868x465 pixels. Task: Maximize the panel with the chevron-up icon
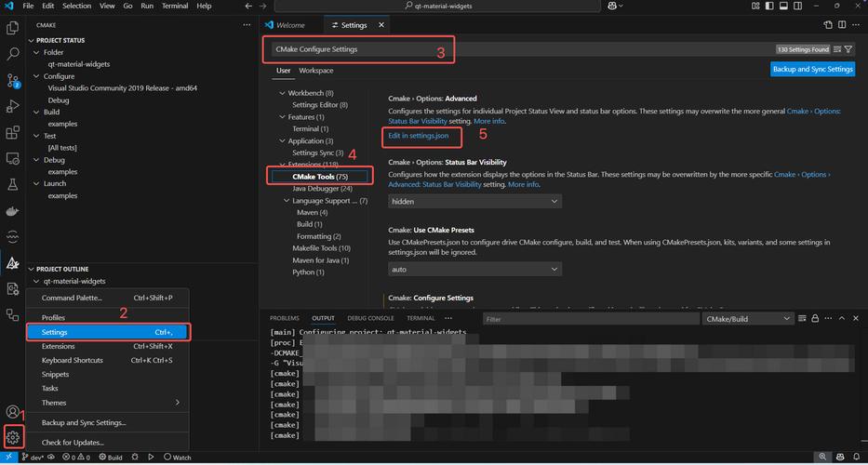pos(841,318)
